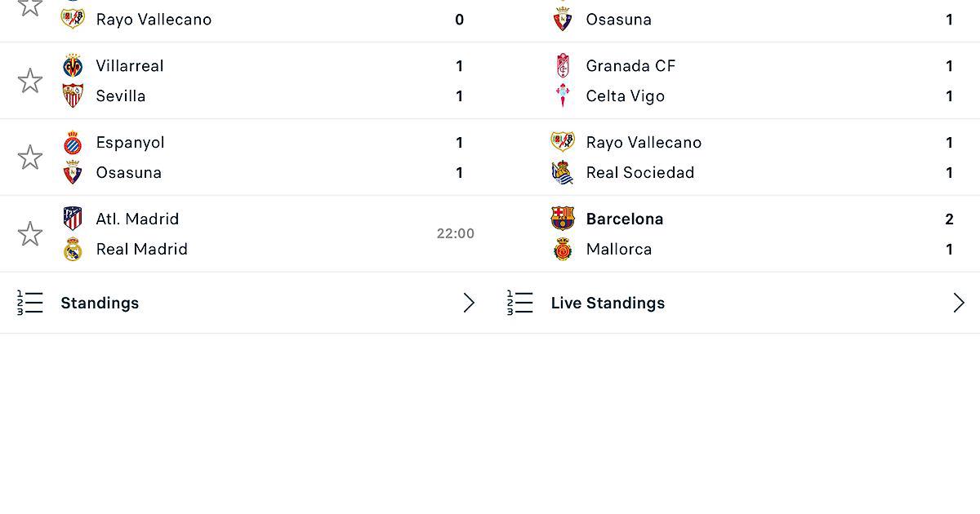Click the Granada CF club crest
Screen dimensions: 980x514
tap(563, 66)
